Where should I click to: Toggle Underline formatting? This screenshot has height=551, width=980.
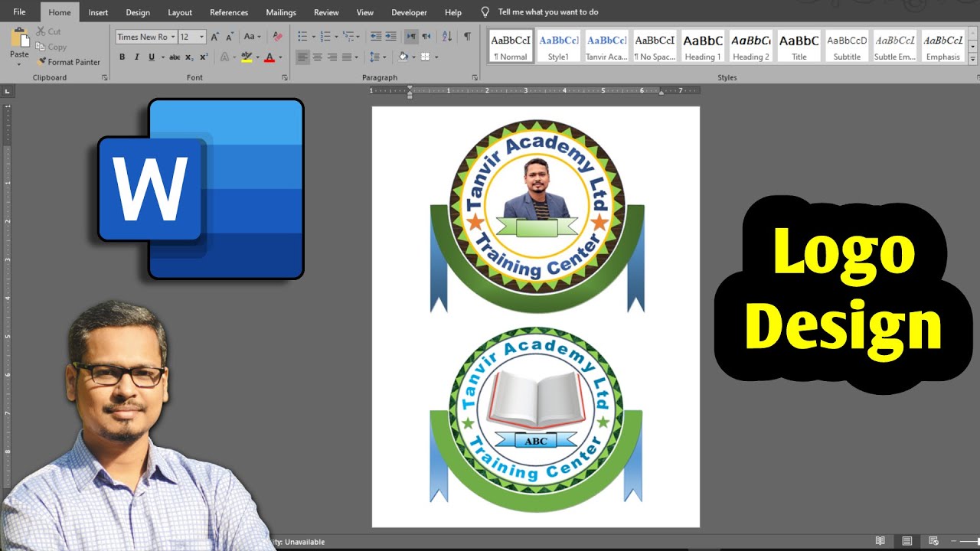(x=152, y=57)
